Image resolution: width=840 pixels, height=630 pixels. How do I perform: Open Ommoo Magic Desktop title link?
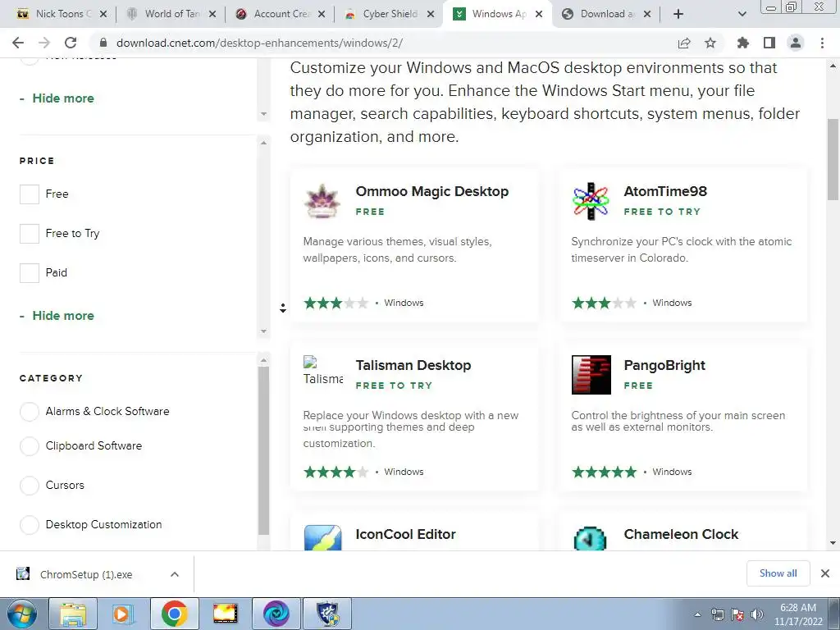tap(431, 191)
